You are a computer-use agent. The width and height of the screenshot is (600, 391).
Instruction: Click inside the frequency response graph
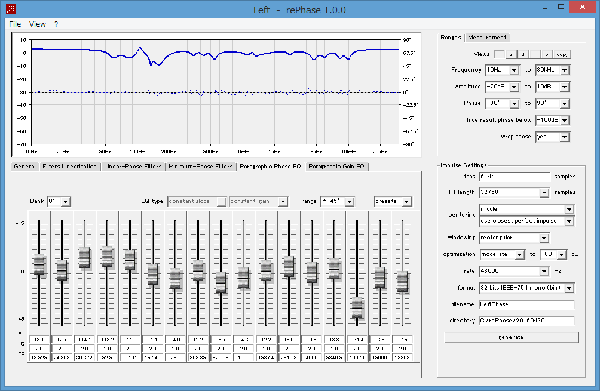pos(215,92)
